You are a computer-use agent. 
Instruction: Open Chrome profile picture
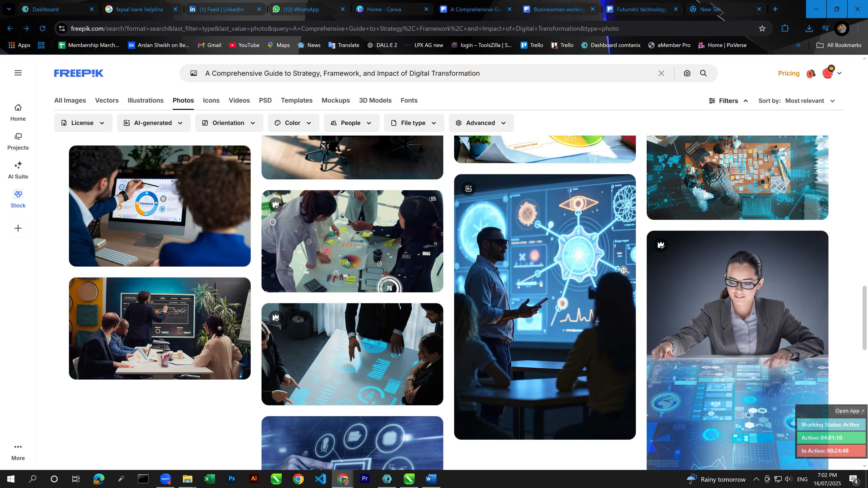point(841,29)
